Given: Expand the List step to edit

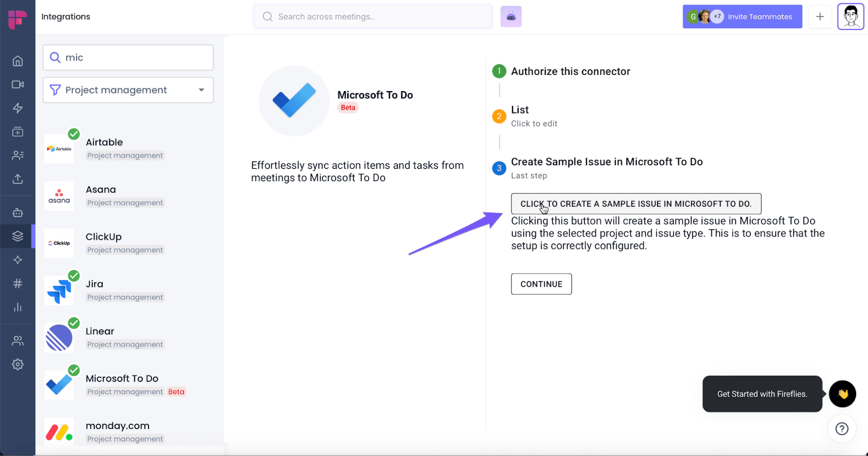Looking at the screenshot, I should (x=520, y=110).
